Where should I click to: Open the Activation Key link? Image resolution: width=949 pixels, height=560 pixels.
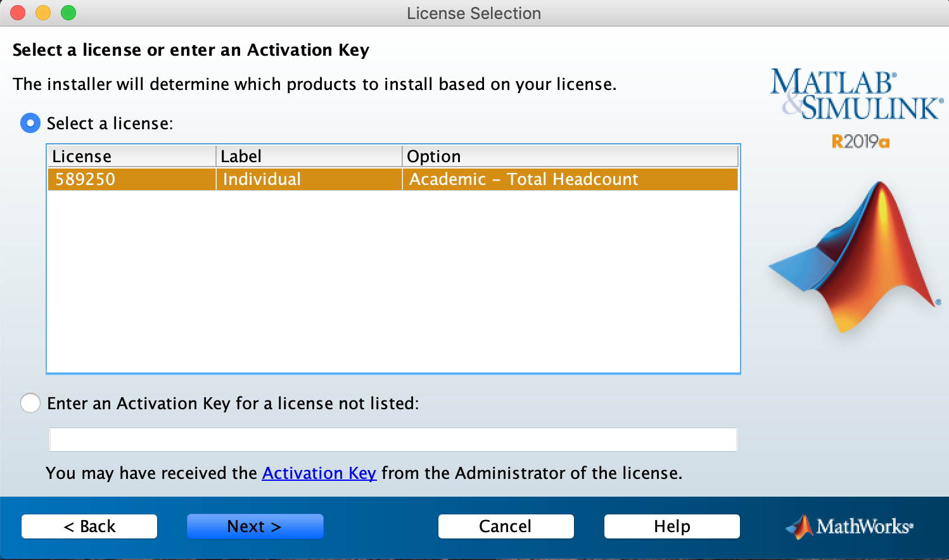pyautogui.click(x=319, y=473)
